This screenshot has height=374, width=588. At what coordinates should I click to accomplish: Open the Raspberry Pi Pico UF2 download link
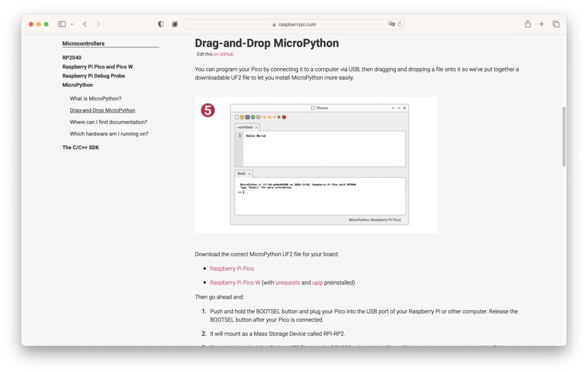pos(232,268)
